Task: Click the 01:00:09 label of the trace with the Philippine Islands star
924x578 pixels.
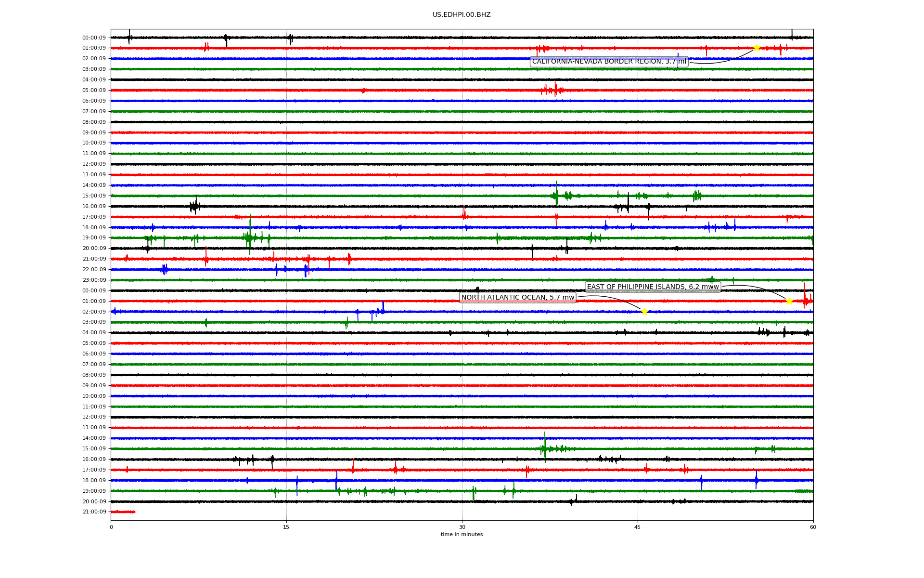Action: (94, 302)
